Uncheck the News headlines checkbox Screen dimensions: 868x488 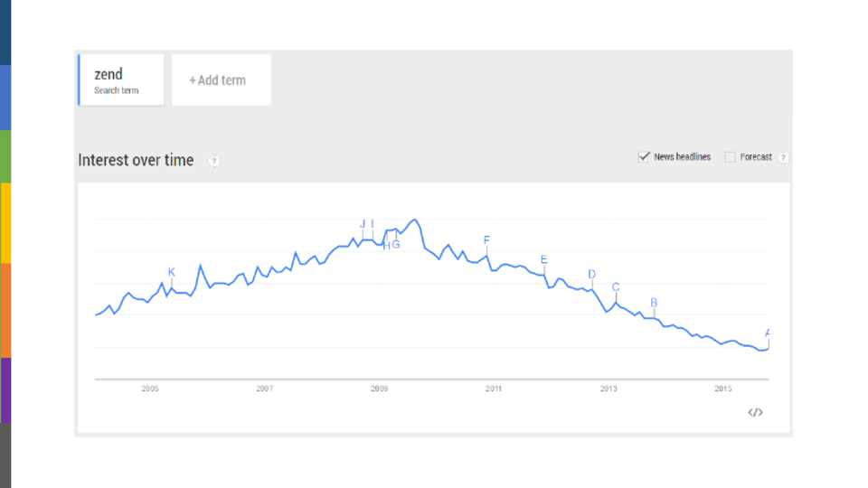644,156
